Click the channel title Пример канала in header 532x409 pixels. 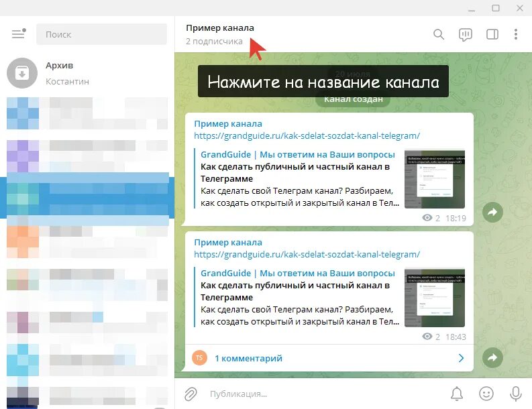220,27
